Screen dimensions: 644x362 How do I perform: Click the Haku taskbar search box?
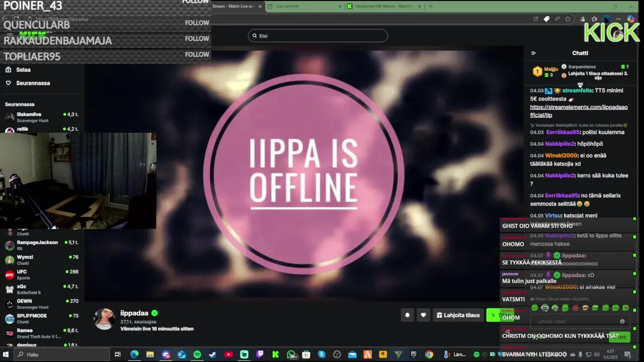tap(60, 354)
